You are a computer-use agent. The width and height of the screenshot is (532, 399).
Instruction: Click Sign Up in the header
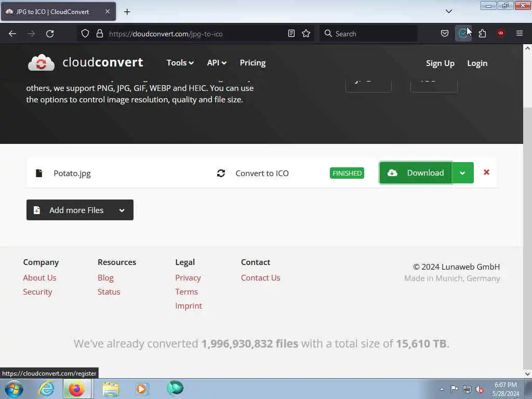click(x=440, y=63)
